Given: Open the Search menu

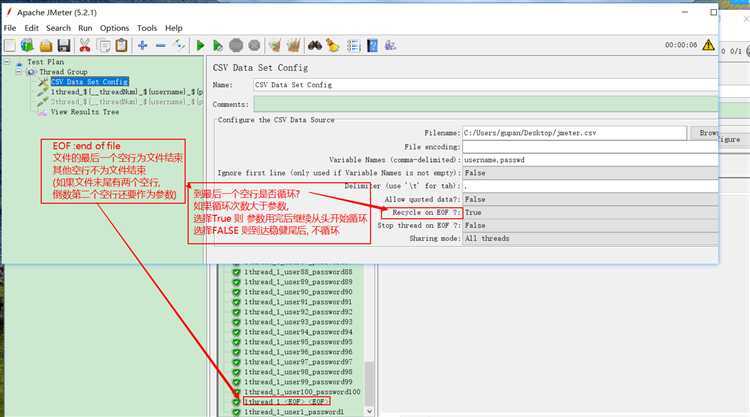Looking at the screenshot, I should 58,28.
